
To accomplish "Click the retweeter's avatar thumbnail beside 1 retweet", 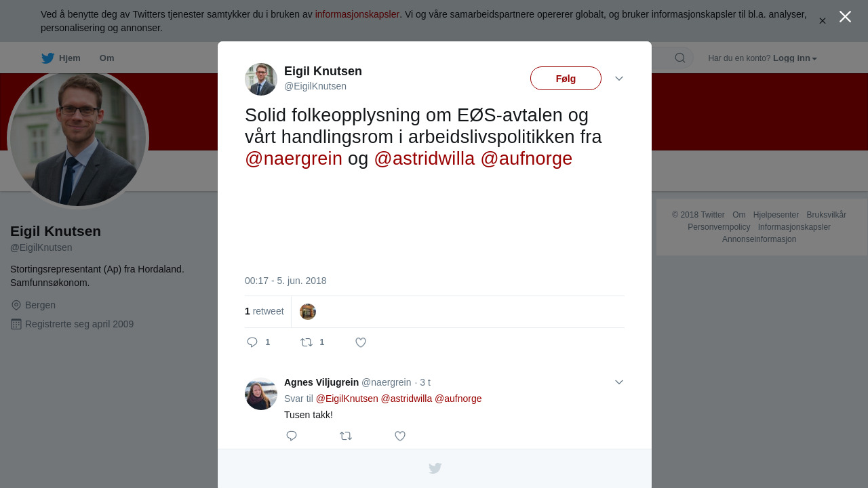I will (x=308, y=312).
